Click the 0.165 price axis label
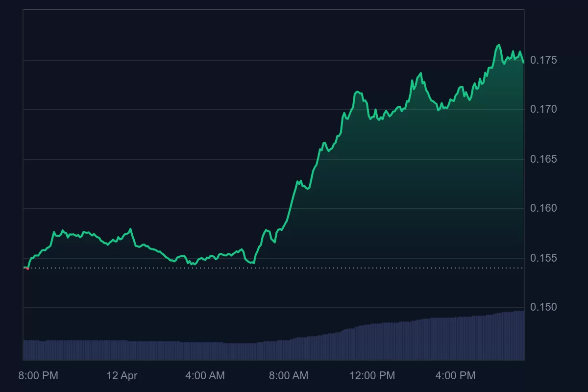 click(x=543, y=159)
